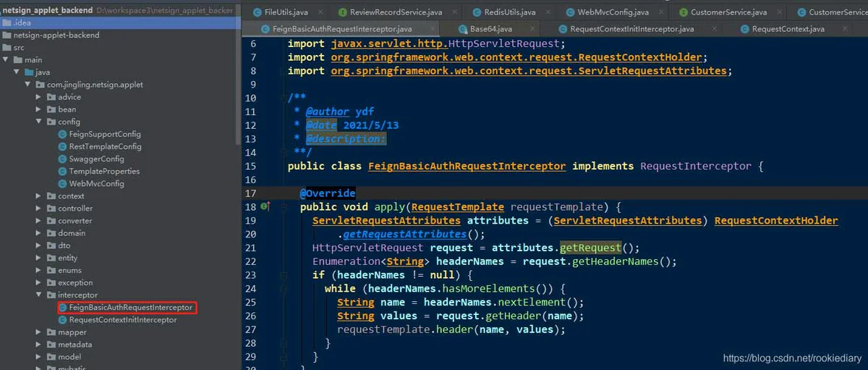Screen dimensions: 868x370
Task: Select the enums package in the tree
Action: coord(69,270)
